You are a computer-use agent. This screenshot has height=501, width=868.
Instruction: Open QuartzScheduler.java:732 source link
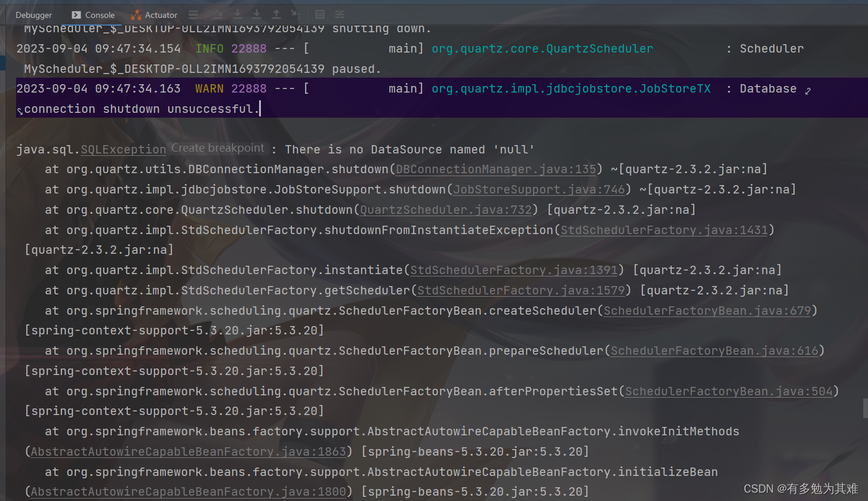445,210
